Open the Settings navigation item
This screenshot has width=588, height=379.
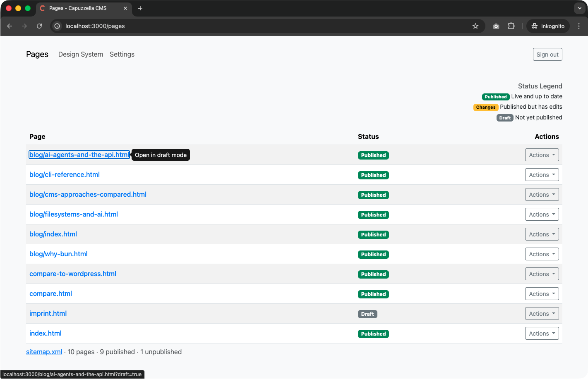122,54
